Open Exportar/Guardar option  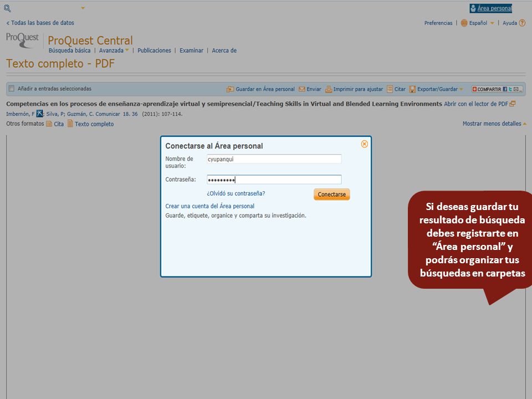(437, 89)
